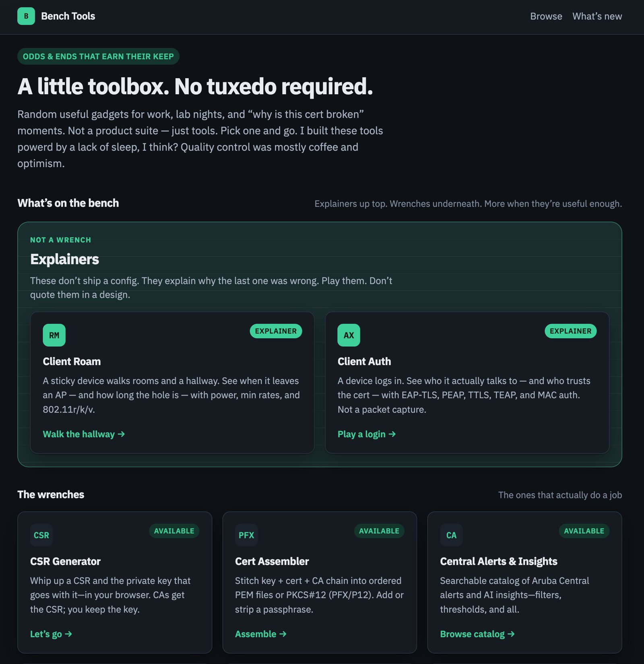Click the AX icon on Client Auth
Screen dimensions: 644x664
pos(349,335)
